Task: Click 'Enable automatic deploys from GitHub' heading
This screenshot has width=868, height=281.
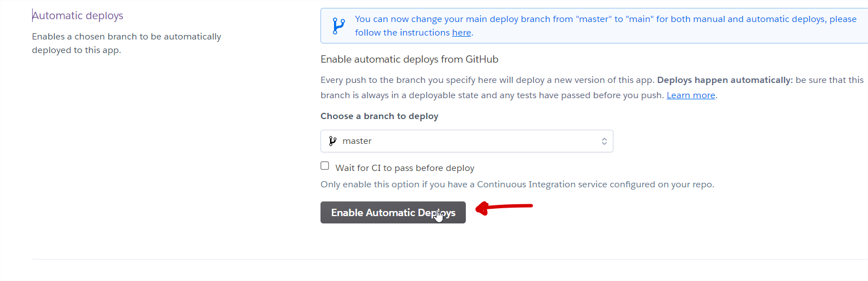Action: 409,59
